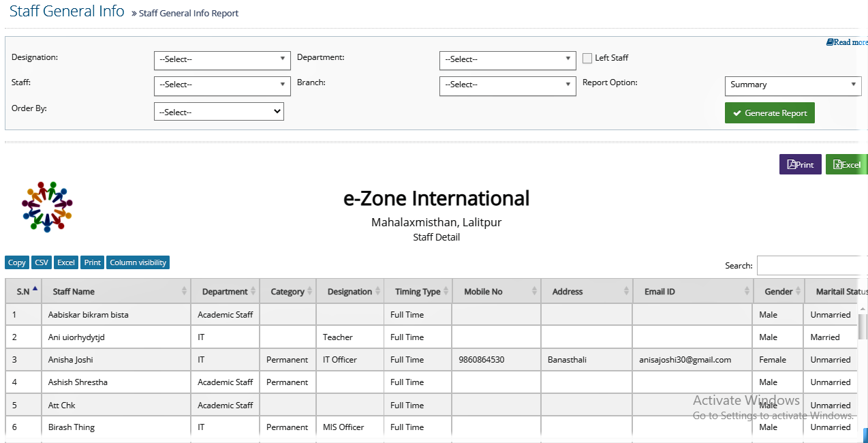Sort by Department column header

226,291
